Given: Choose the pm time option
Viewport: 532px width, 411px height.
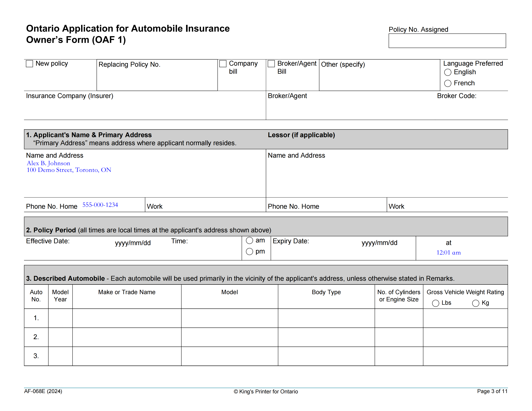Looking at the screenshot, I should pyautogui.click(x=249, y=252).
